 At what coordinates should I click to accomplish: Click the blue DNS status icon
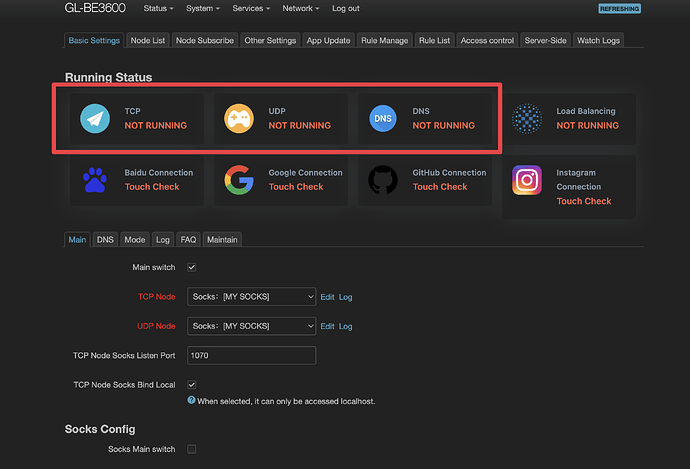[x=383, y=118]
